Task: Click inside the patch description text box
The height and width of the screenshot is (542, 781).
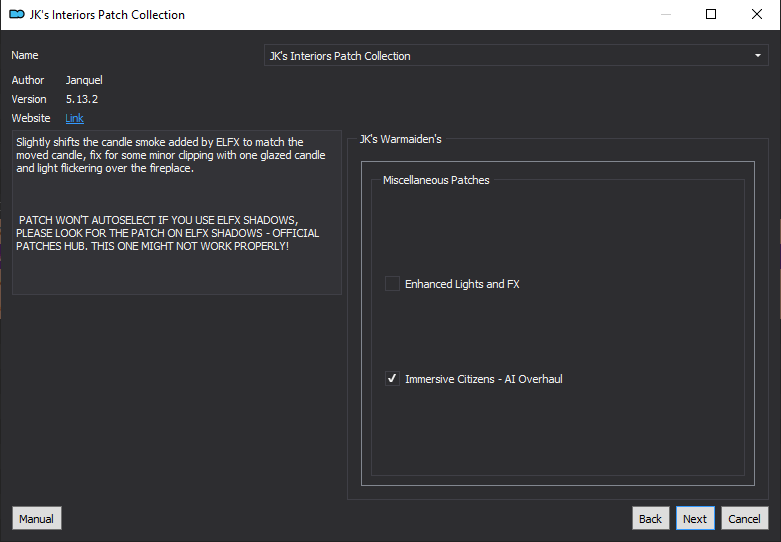Action: (x=177, y=212)
